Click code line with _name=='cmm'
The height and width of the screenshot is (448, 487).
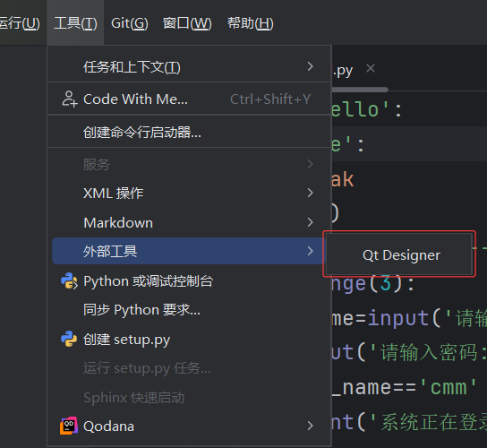(405, 388)
